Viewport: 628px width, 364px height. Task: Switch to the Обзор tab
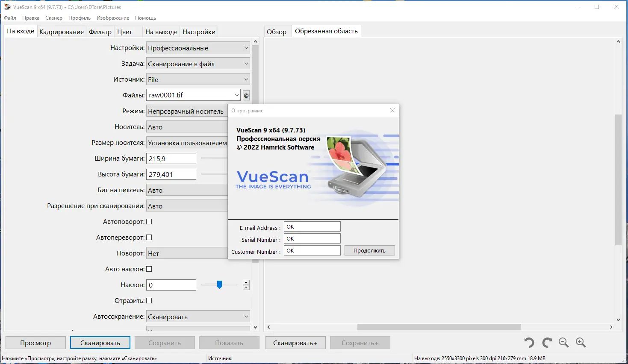coord(277,31)
